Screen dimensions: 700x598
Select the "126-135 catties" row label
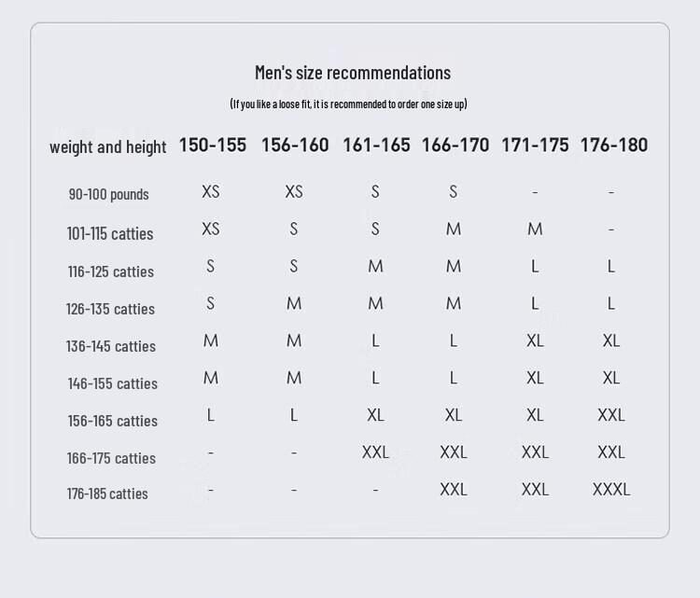[110, 309]
